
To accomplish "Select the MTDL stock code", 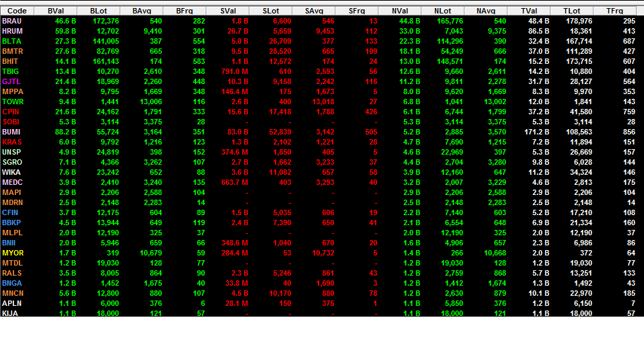I will coord(12,264).
